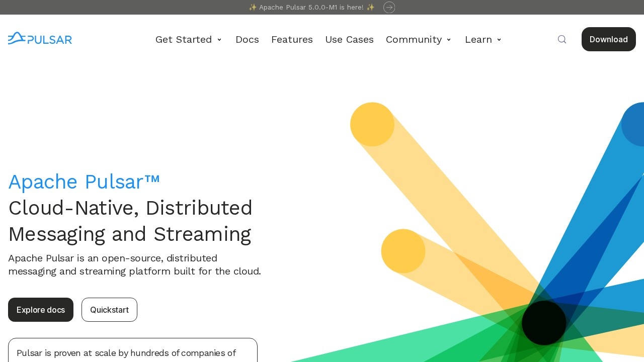Open the Quickstart button
The height and width of the screenshot is (362, 644).
(109, 310)
